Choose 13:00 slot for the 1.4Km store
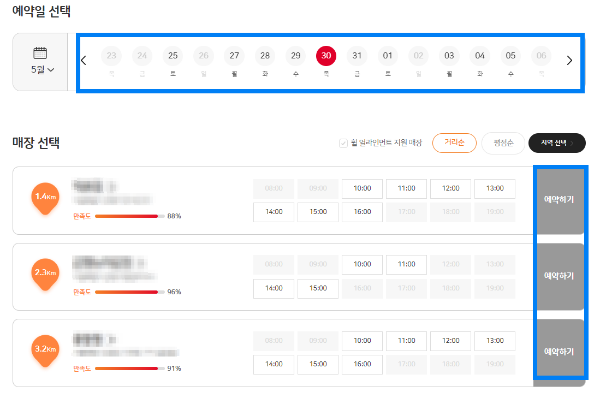 [495, 189]
